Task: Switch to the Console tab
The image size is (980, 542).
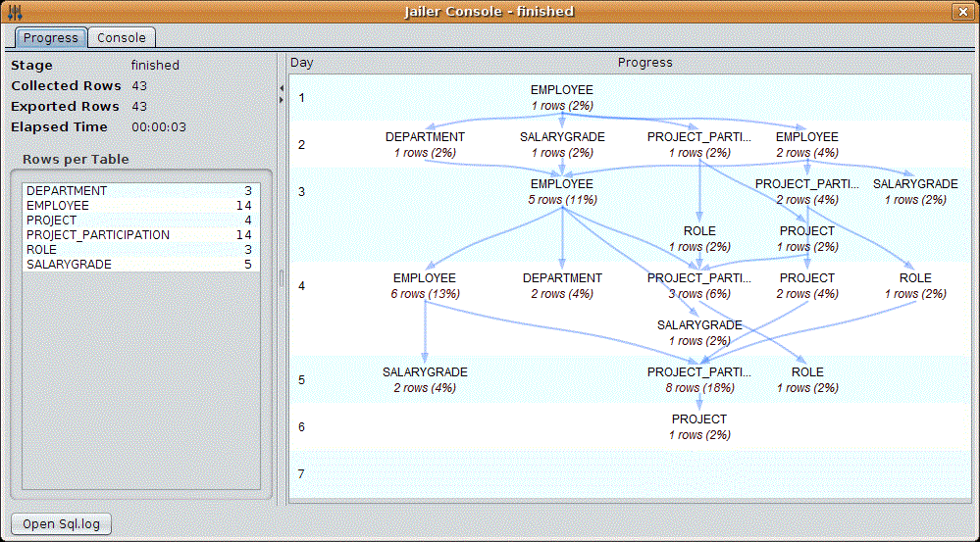Action: click(121, 38)
